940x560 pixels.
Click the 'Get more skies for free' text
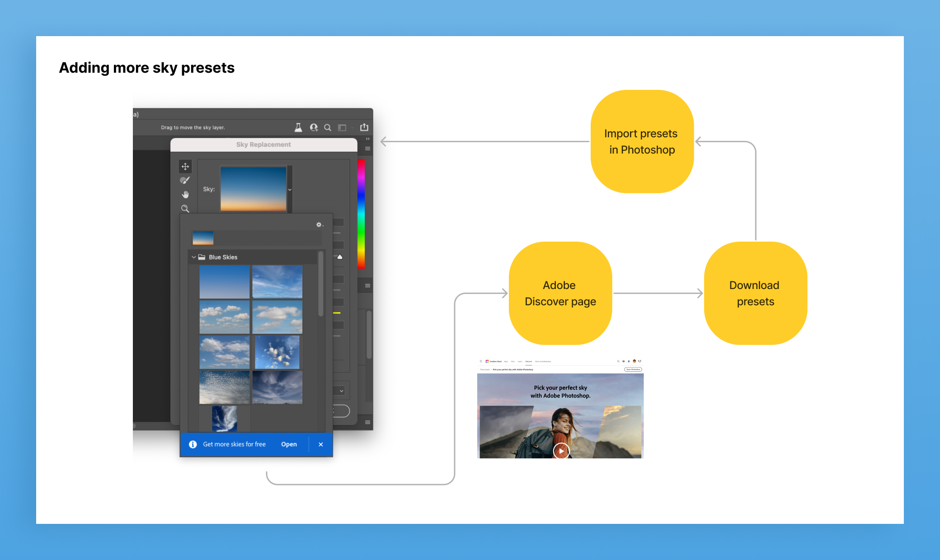coord(235,444)
